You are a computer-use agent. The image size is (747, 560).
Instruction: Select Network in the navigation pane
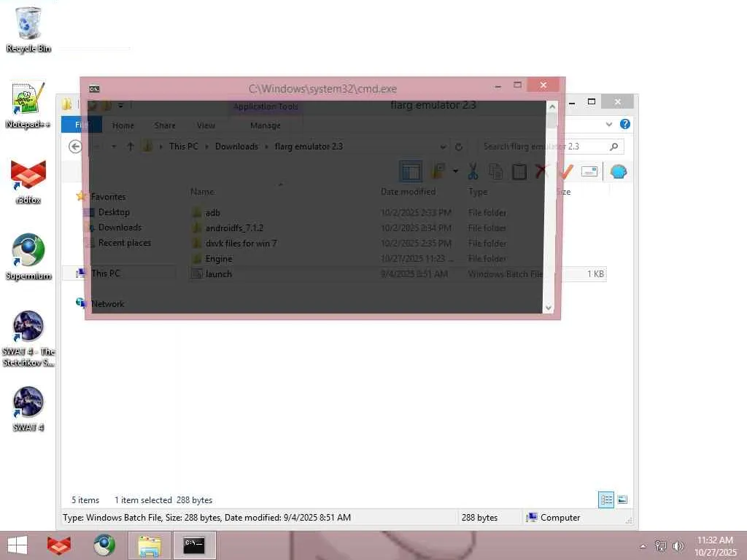coord(107,304)
